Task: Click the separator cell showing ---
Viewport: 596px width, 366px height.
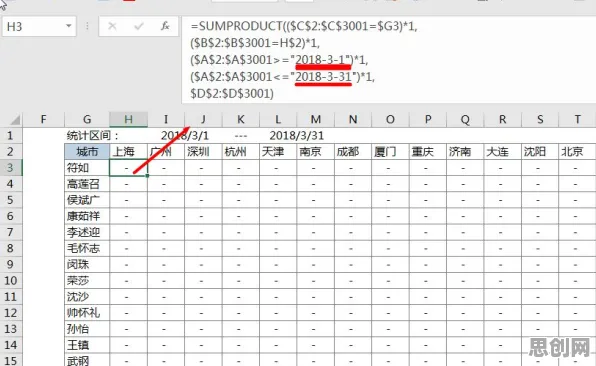Action: pos(241,136)
